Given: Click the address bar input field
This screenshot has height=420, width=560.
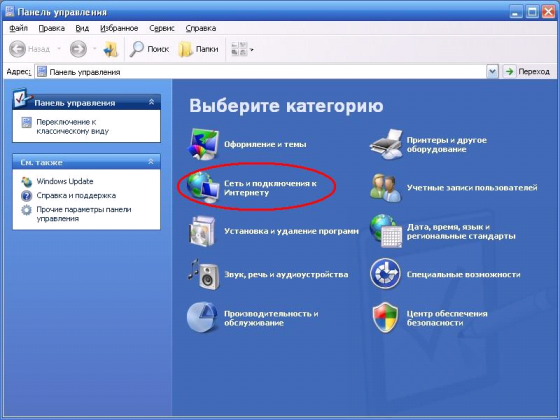Looking at the screenshot, I should click(x=261, y=72).
